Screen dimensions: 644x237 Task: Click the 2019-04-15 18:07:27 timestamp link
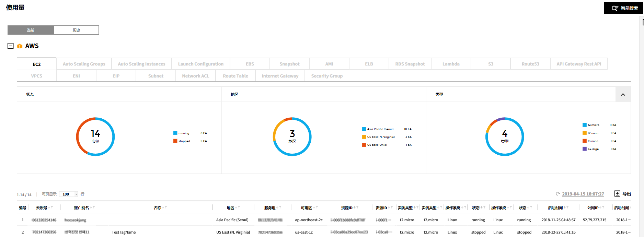[x=583, y=194]
